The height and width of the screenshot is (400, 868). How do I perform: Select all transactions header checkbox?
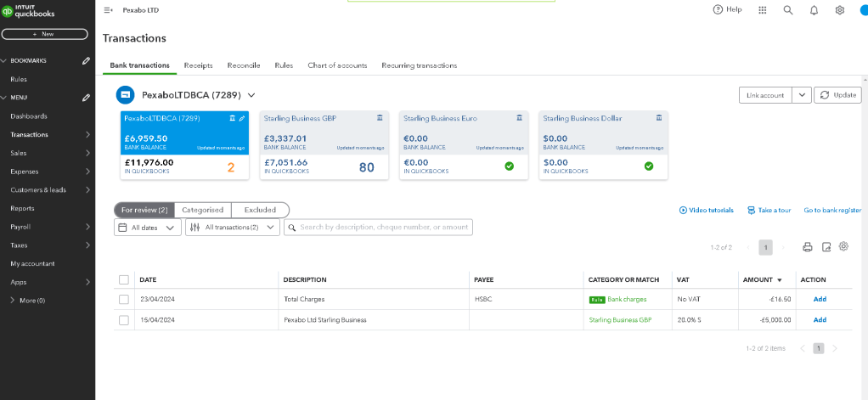tap(124, 280)
